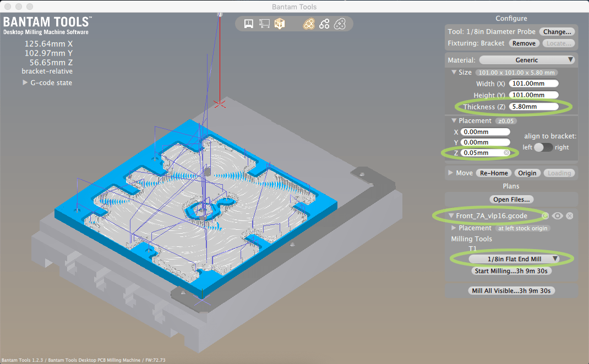The height and width of the screenshot is (364, 589).
Task: Select the dotted-outline toolpath preview icon
Action: pos(340,24)
